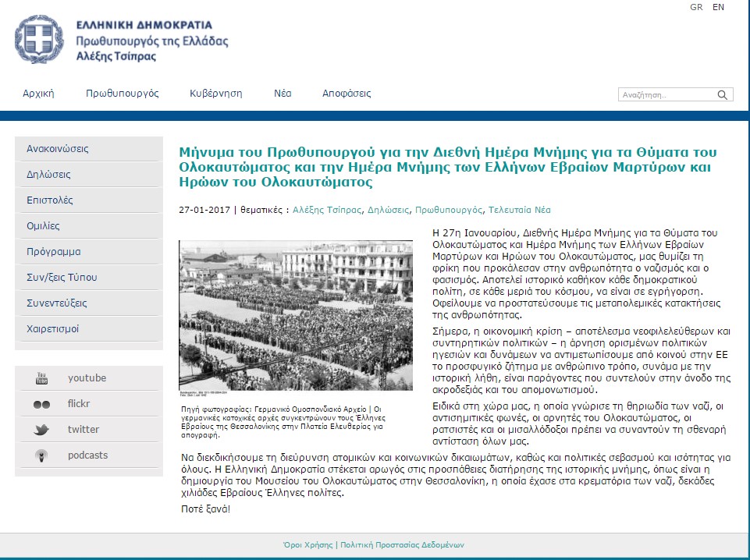Open the youtube text link

click(x=87, y=378)
